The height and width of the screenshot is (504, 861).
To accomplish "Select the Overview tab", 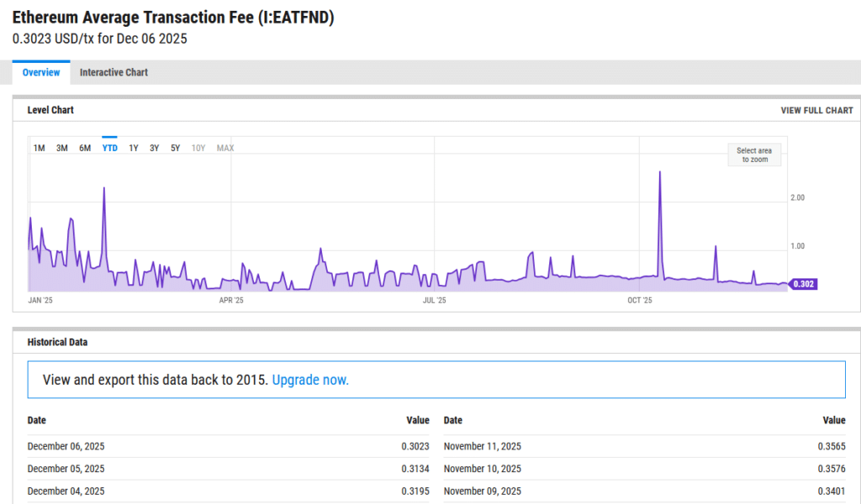I will (x=40, y=72).
